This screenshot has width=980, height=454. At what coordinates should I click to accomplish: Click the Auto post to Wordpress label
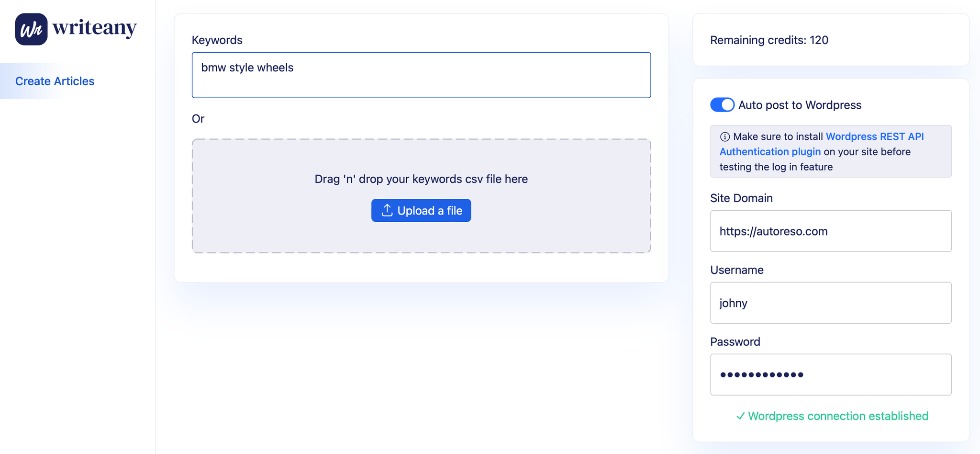(x=800, y=105)
